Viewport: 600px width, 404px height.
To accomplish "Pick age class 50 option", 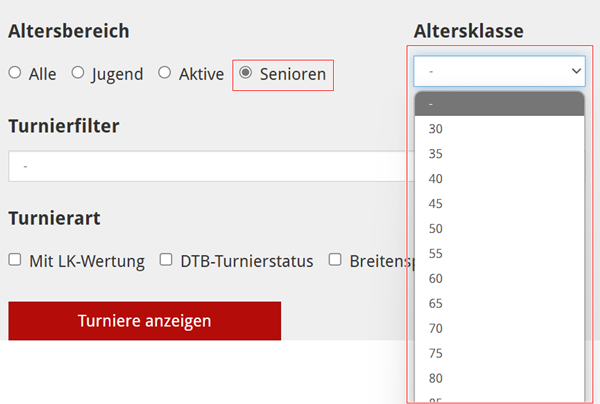I will (499, 228).
